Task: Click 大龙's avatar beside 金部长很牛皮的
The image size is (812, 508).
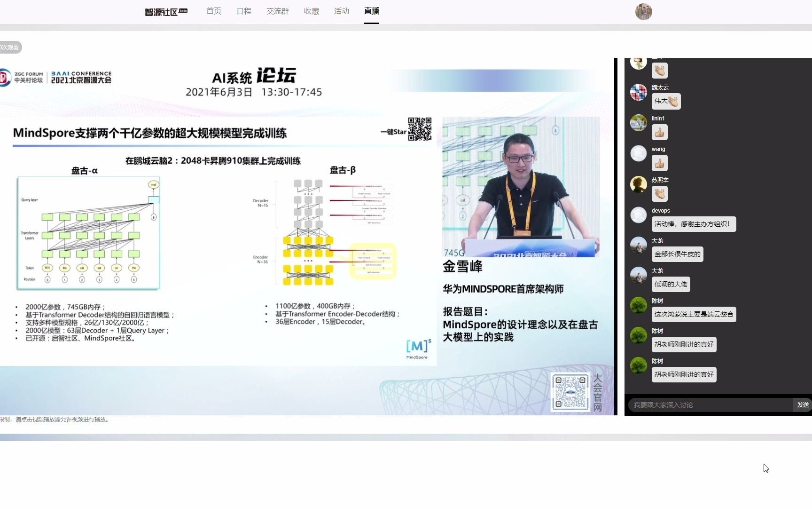Action: coord(639,245)
